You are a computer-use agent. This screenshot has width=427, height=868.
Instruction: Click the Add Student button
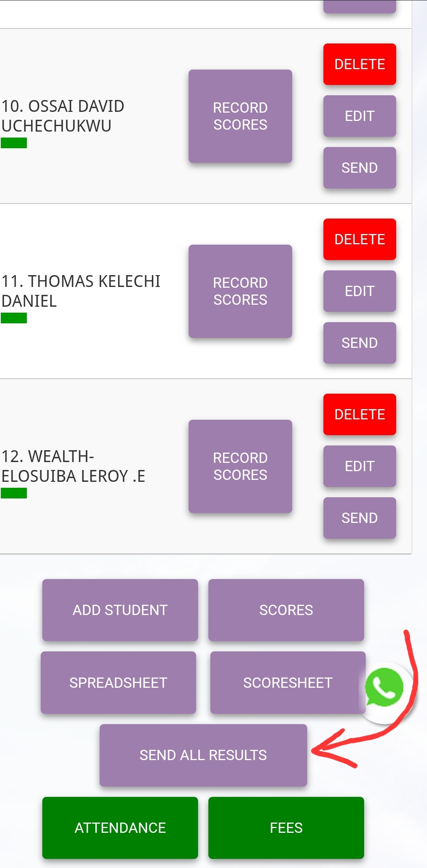point(120,610)
